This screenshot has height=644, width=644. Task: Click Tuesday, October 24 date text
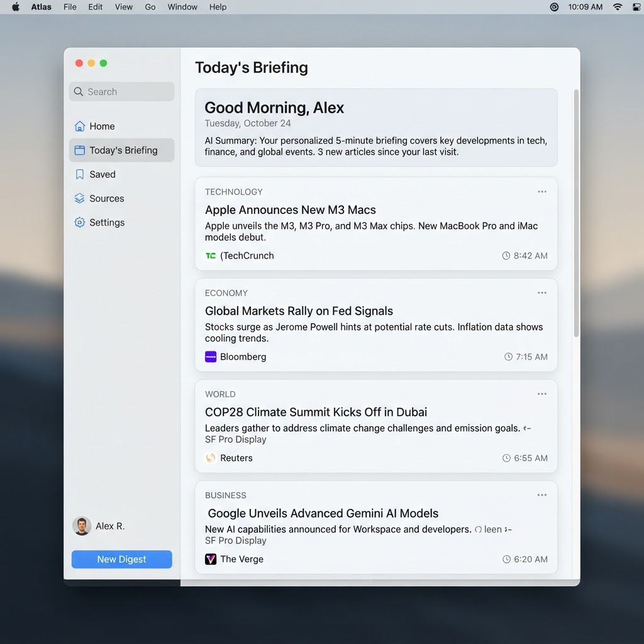click(248, 123)
